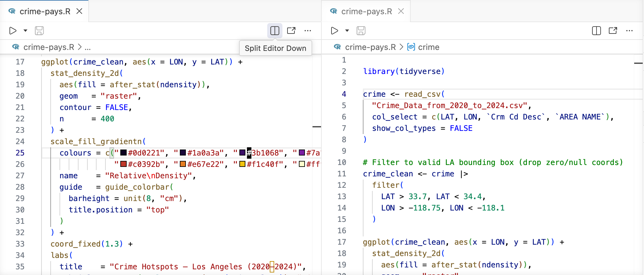The image size is (644, 275).
Task: Click the value 400 on line 22
Action: pyautogui.click(x=107, y=119)
